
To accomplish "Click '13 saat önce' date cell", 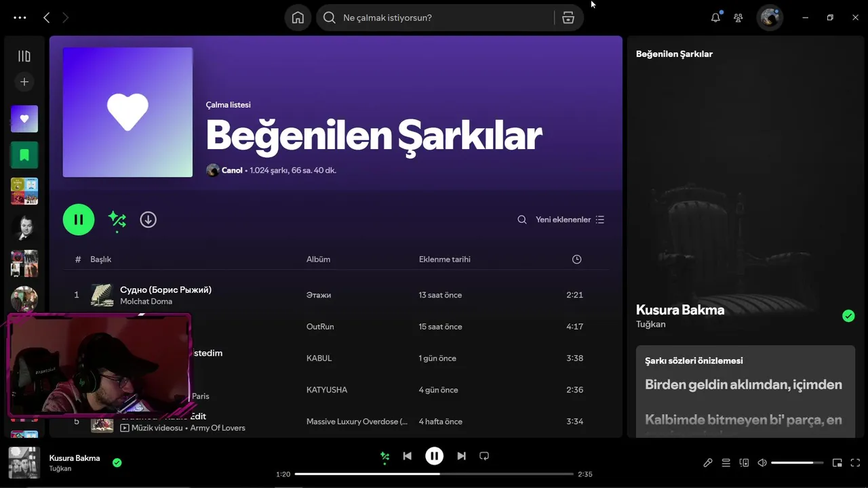I will 440,295.
